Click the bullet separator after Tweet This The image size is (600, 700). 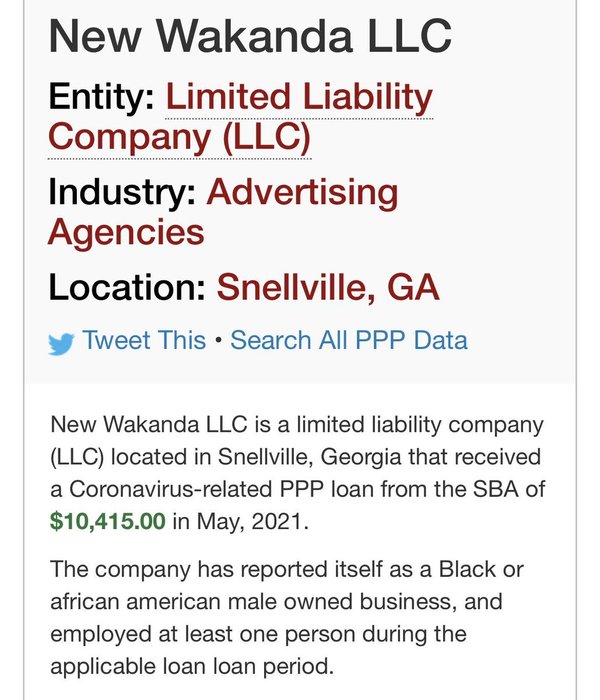(218, 341)
